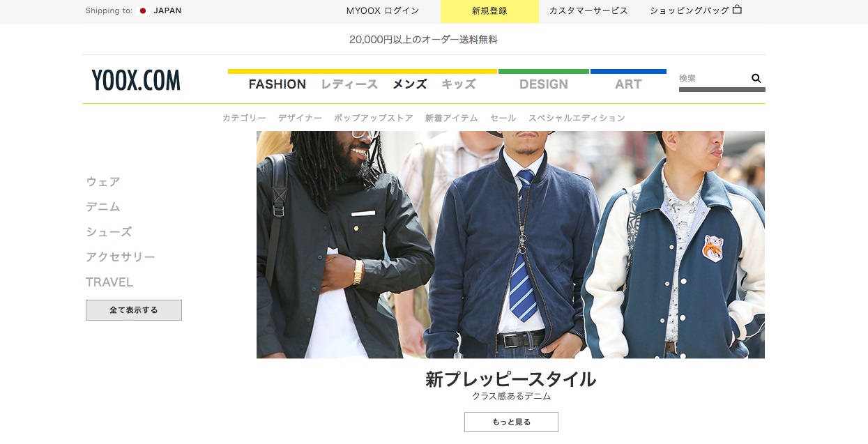868x444 pixels.
Task: Click the preppy style hero banner image
Action: [x=510, y=245]
